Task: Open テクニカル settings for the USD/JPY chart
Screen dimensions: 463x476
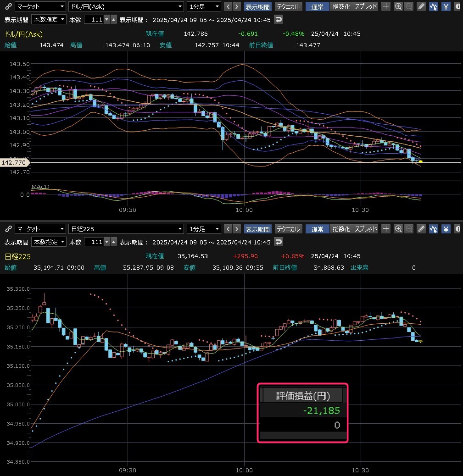Action: coord(288,6)
